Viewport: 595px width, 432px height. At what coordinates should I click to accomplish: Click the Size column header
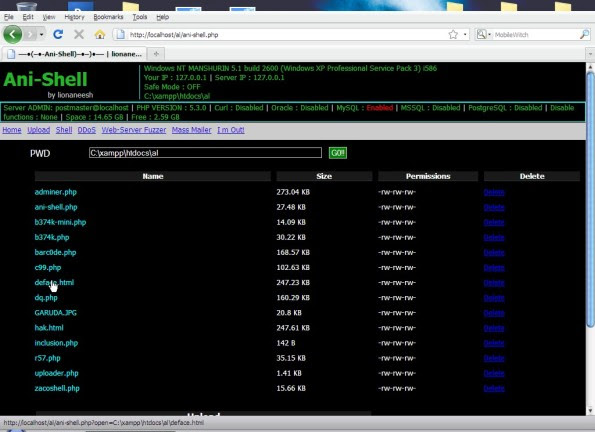click(x=324, y=176)
